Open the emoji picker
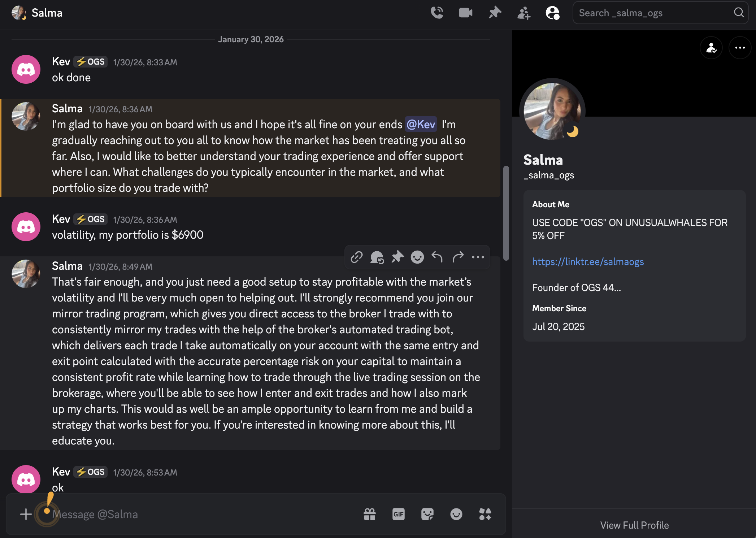This screenshot has width=756, height=538. 456,514
